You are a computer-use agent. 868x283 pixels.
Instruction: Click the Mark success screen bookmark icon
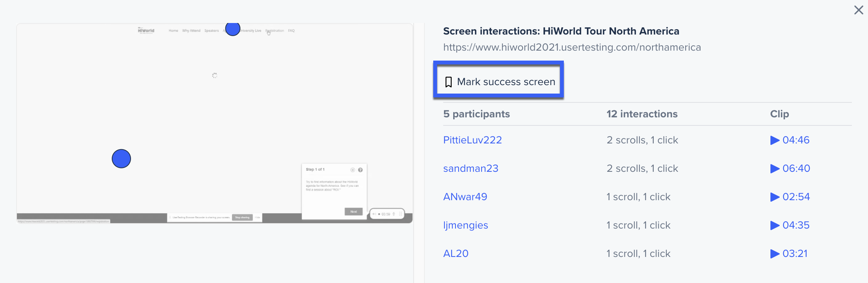tap(448, 82)
